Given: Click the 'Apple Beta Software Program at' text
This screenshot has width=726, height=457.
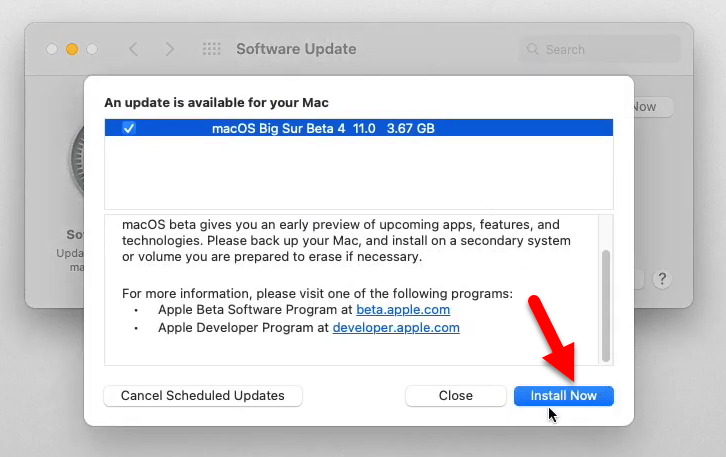Looking at the screenshot, I should click(x=255, y=309).
